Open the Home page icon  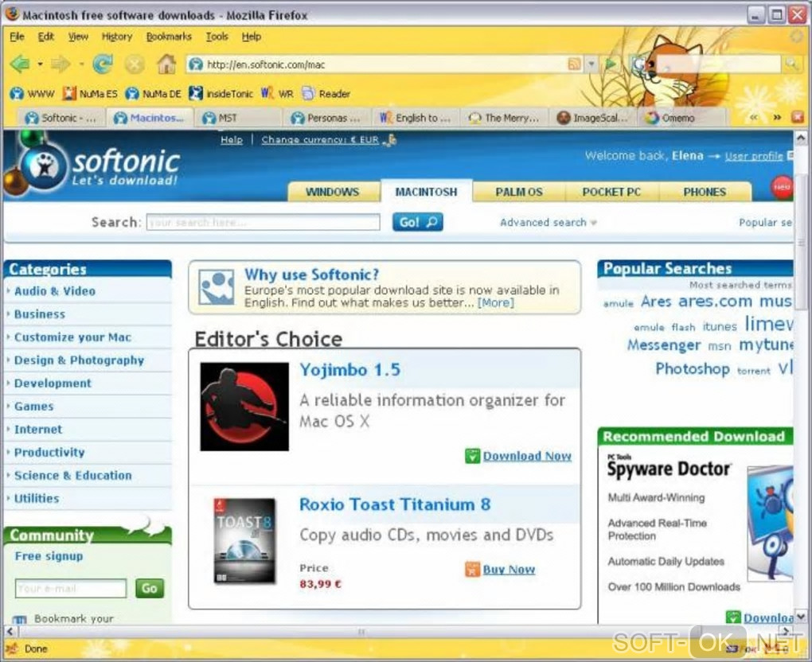166,64
